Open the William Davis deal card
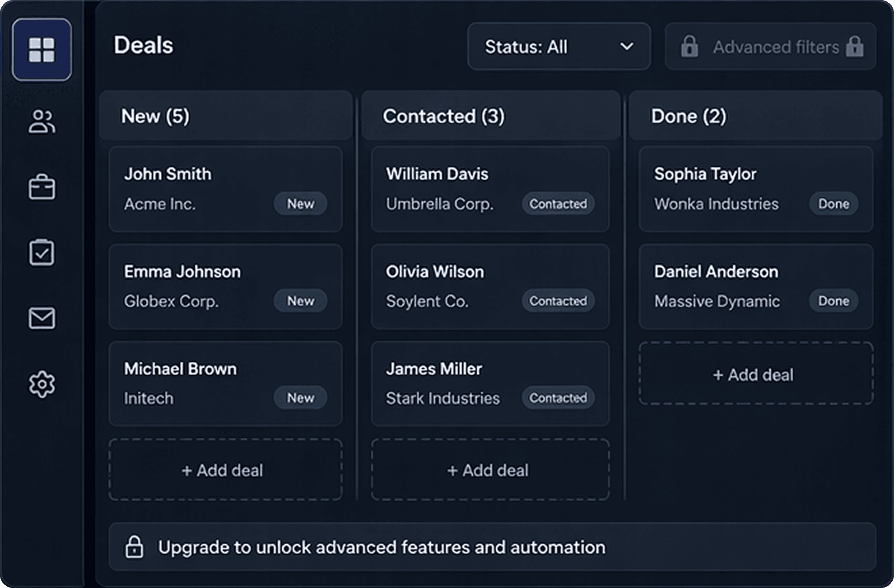The image size is (894, 588). (x=490, y=189)
